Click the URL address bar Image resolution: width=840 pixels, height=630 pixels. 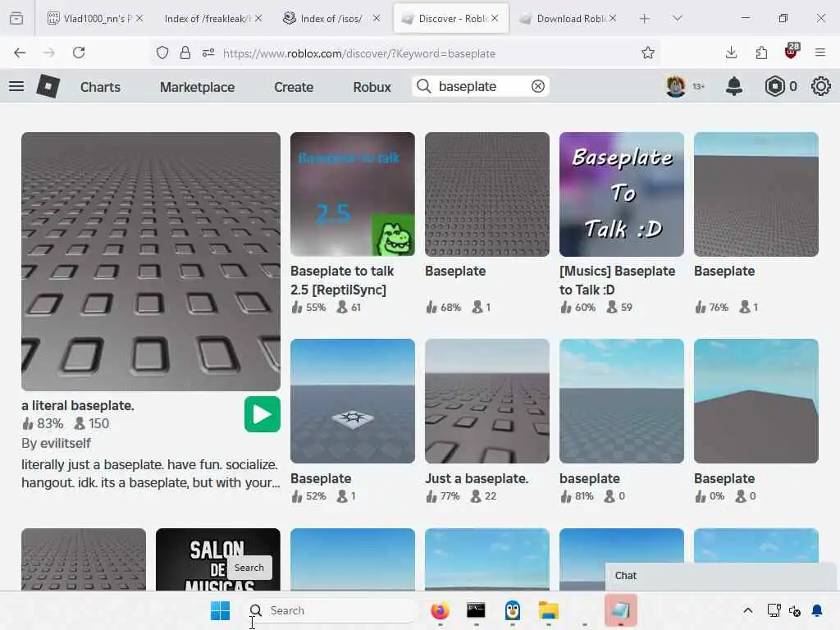click(407, 53)
